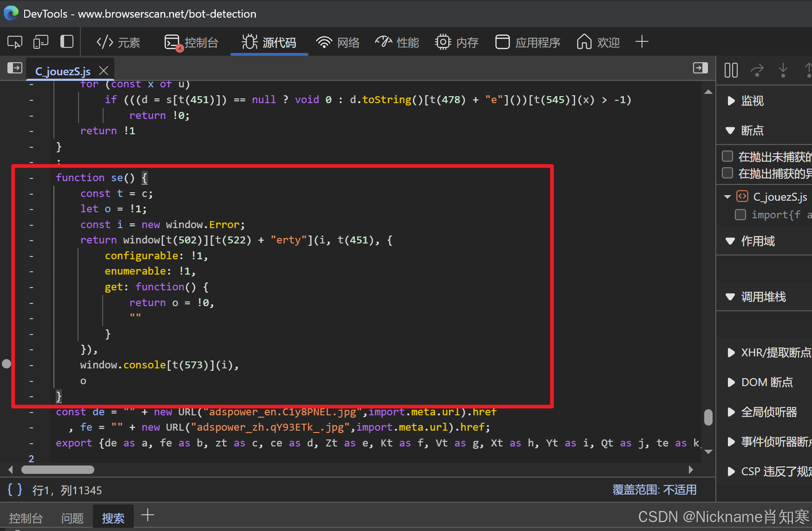Screen dimensions: 812x531
Task: Expand the 全局侦听器 section
Action: coord(730,412)
